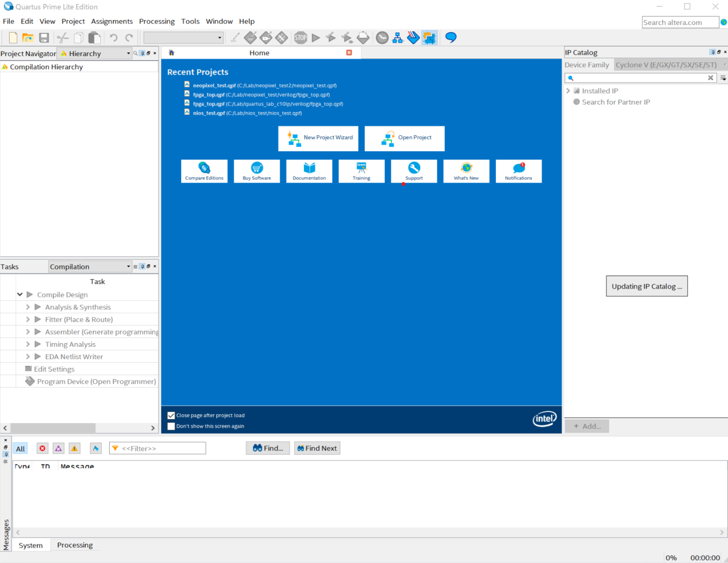Image resolution: width=728 pixels, height=563 pixels.
Task: Open the Programmer tool from the toolbar
Action: [413, 38]
